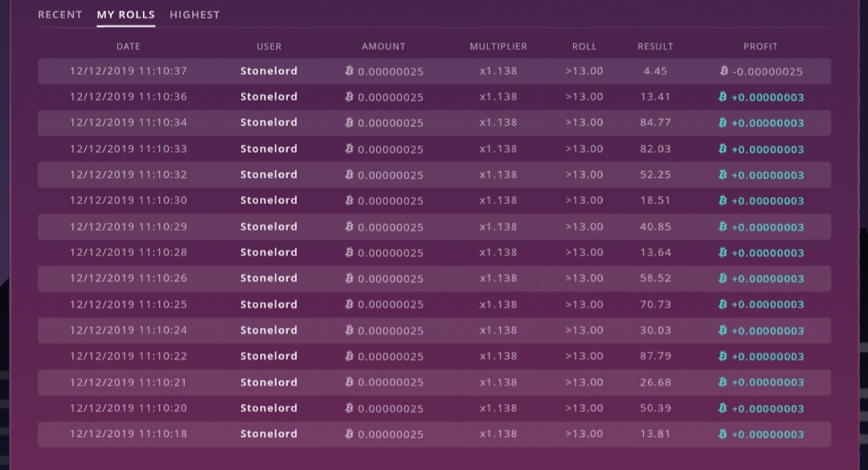Viewport: 868px width, 470px height.
Task: Select date 12/12/2019 11:10:18
Action: pyautogui.click(x=129, y=434)
